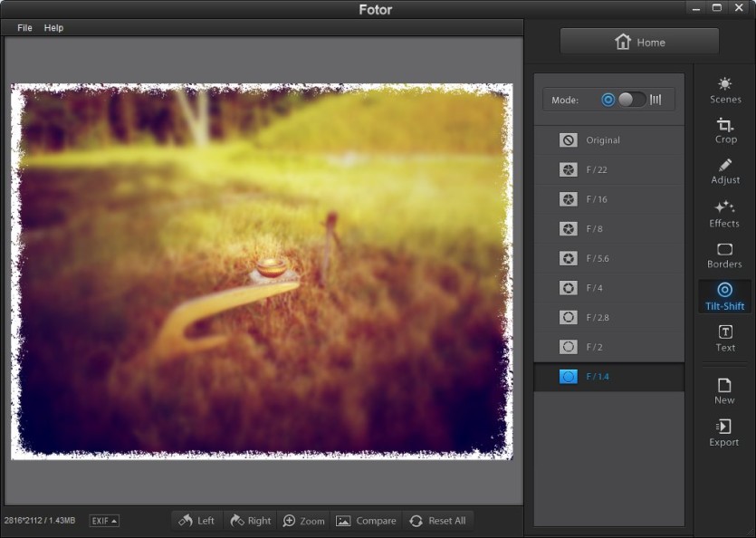Open the Borders panel
756x538 pixels.
tap(724, 255)
